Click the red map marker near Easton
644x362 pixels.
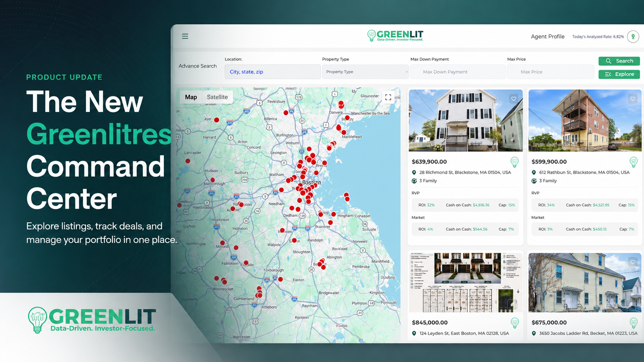click(x=280, y=279)
